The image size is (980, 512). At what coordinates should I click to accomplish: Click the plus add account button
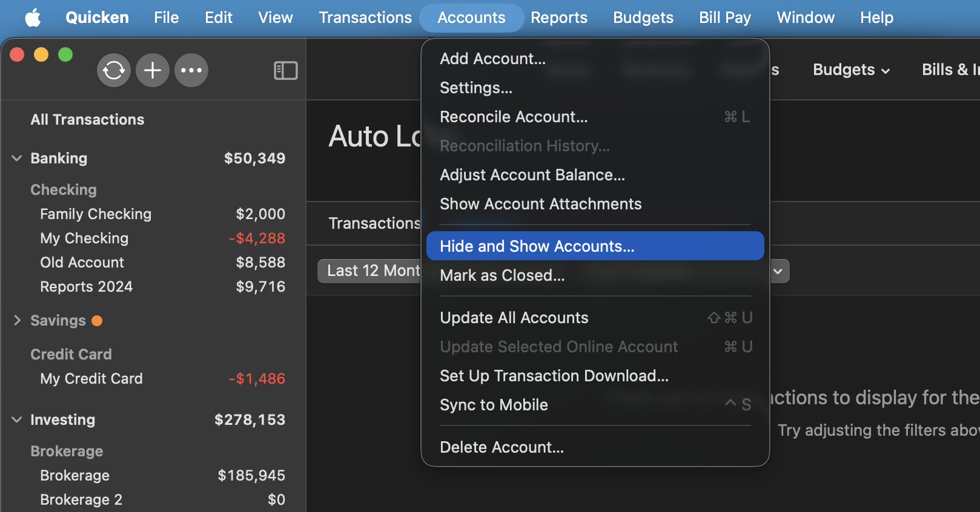153,70
